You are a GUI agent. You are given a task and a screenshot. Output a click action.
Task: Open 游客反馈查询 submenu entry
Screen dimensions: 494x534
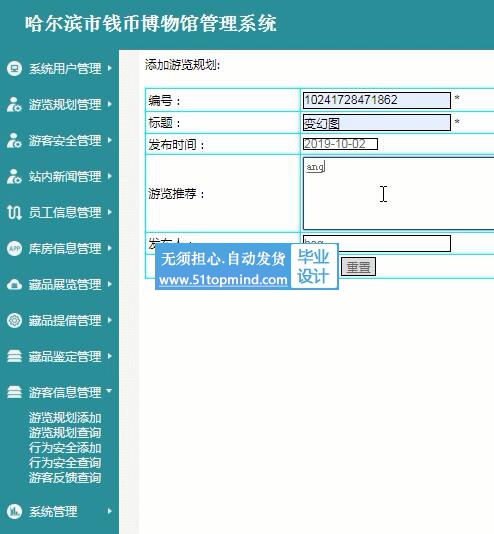coord(65,478)
